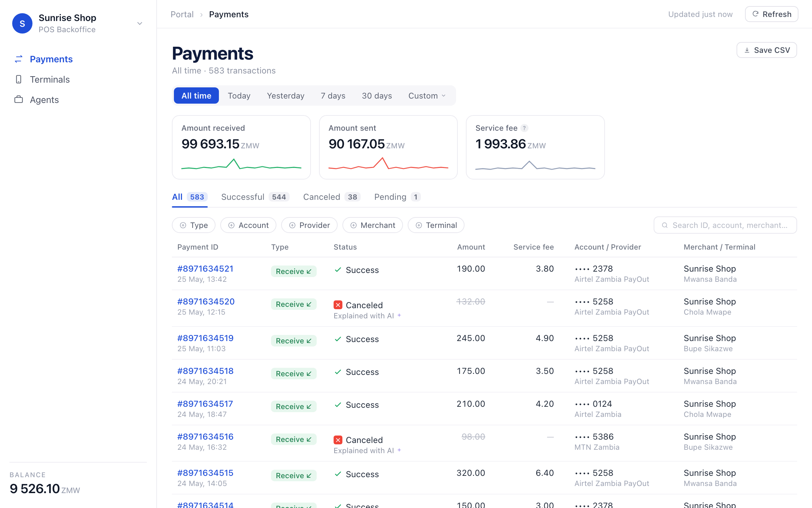Open payment #8971634518
812x508 pixels.
(205, 371)
